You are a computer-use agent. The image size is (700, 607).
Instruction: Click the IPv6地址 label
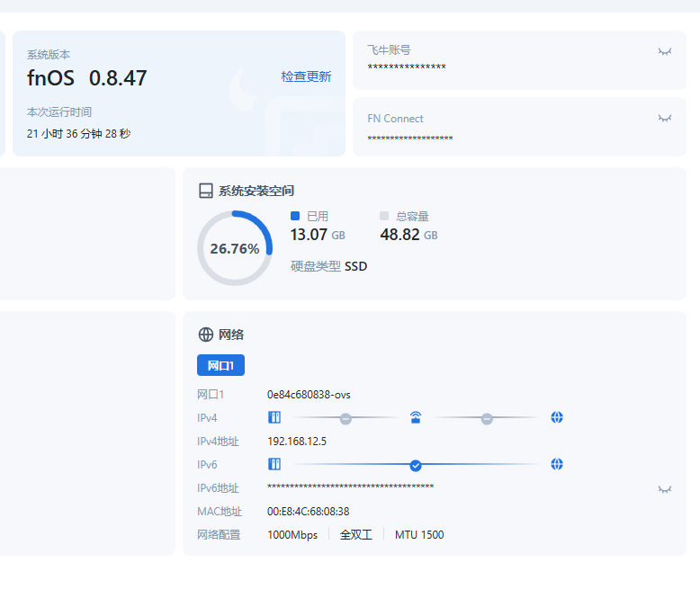(218, 488)
